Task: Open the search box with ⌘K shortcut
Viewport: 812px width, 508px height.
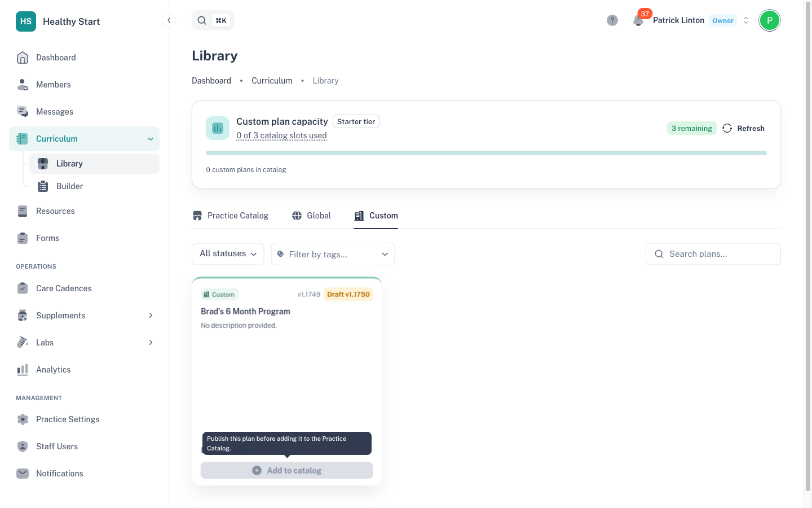Action: pyautogui.click(x=213, y=20)
